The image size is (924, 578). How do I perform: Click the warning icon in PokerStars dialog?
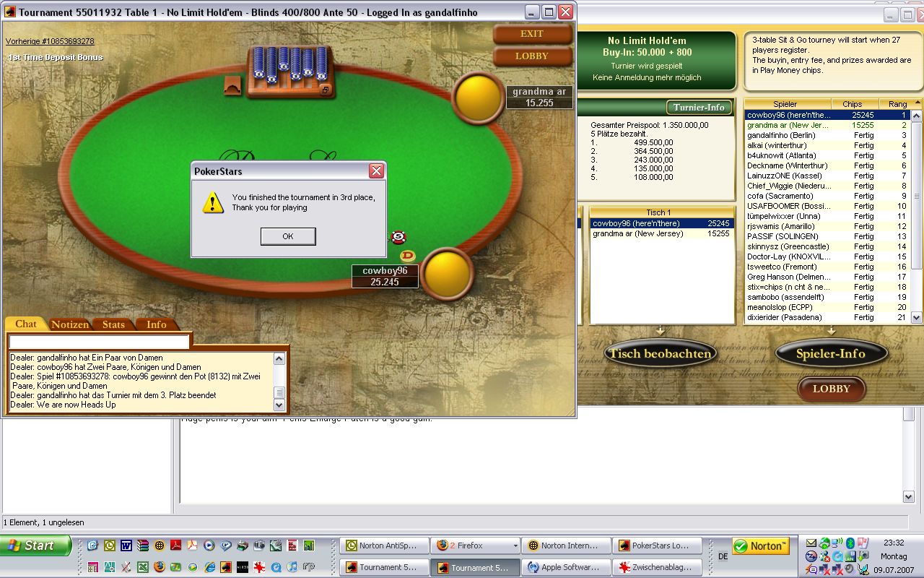(213, 203)
